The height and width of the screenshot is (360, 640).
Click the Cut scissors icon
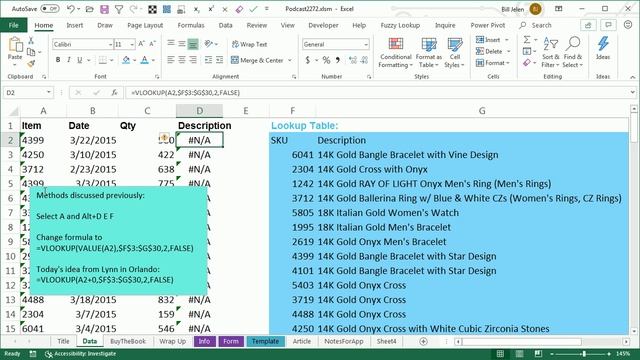pyautogui.click(x=31, y=40)
